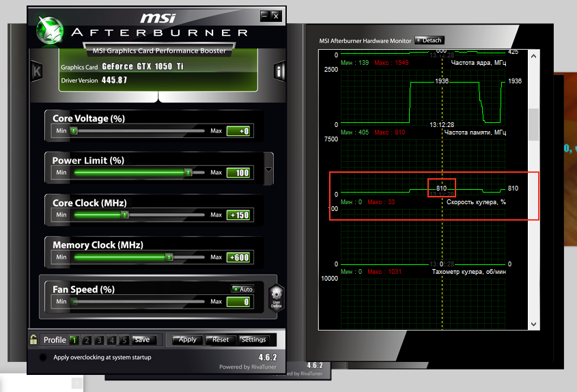The image size is (577, 392).
Task: Open the Settings button
Action: click(x=253, y=339)
